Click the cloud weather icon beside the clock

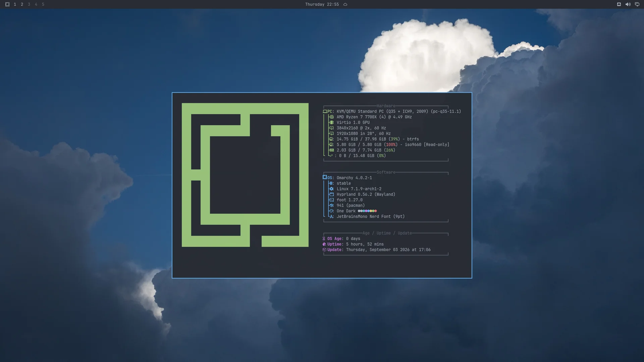coord(345,4)
